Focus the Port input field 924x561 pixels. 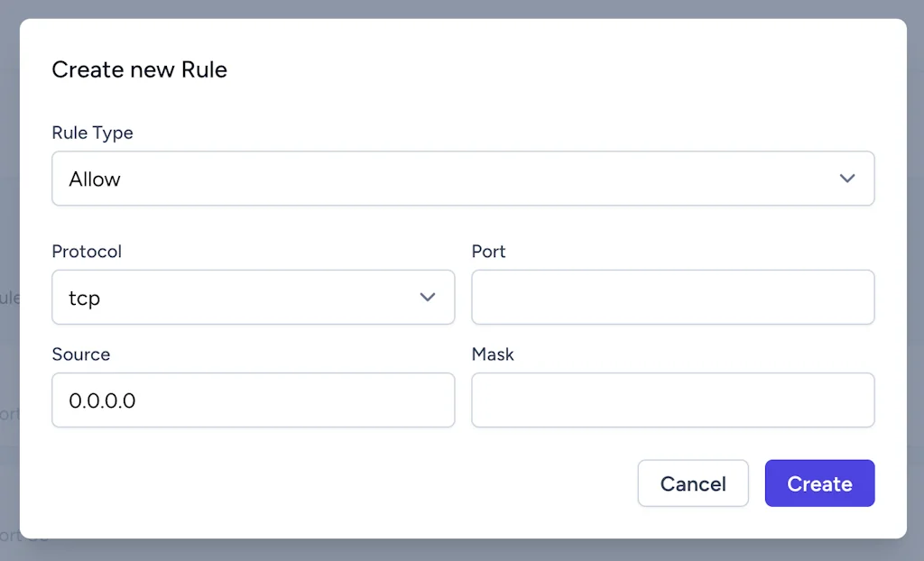pyautogui.click(x=672, y=297)
